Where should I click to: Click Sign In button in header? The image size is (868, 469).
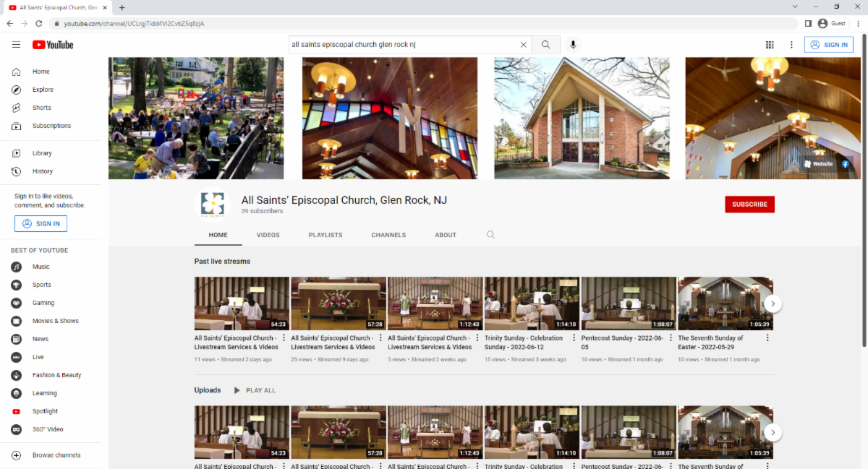(x=829, y=45)
